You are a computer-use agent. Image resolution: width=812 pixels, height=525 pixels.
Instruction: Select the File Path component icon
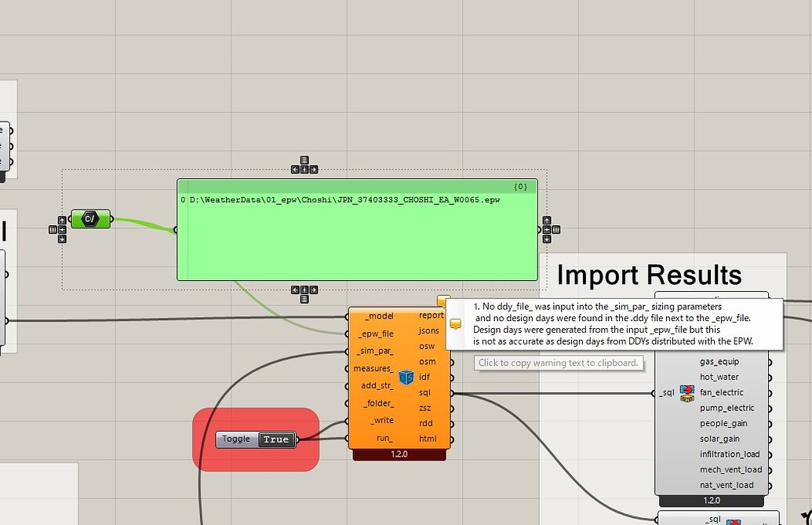click(90, 218)
